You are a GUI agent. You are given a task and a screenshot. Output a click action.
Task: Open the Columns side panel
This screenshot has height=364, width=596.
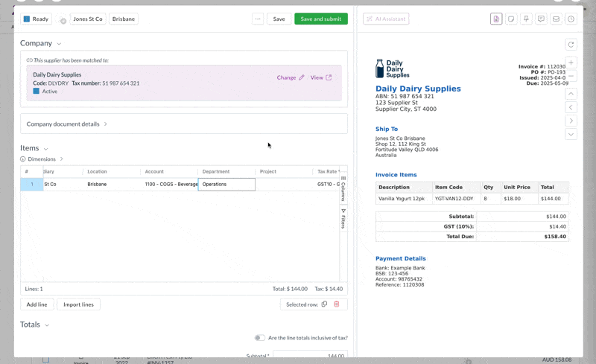pos(343,188)
